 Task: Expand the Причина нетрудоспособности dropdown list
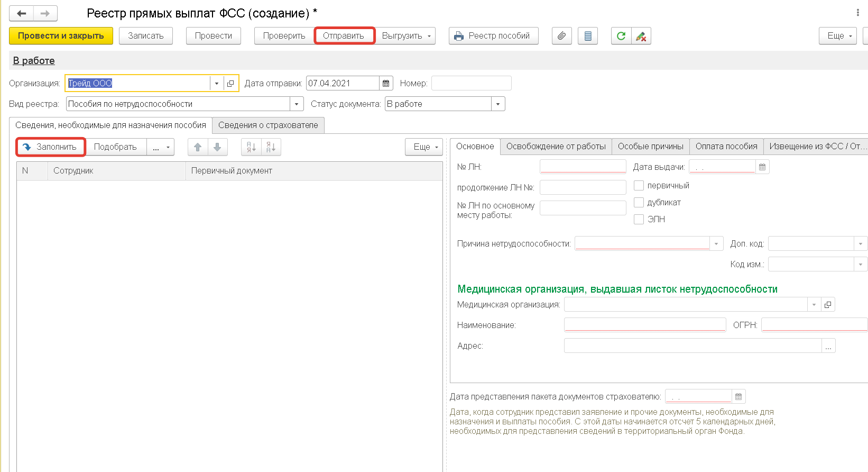pos(716,244)
